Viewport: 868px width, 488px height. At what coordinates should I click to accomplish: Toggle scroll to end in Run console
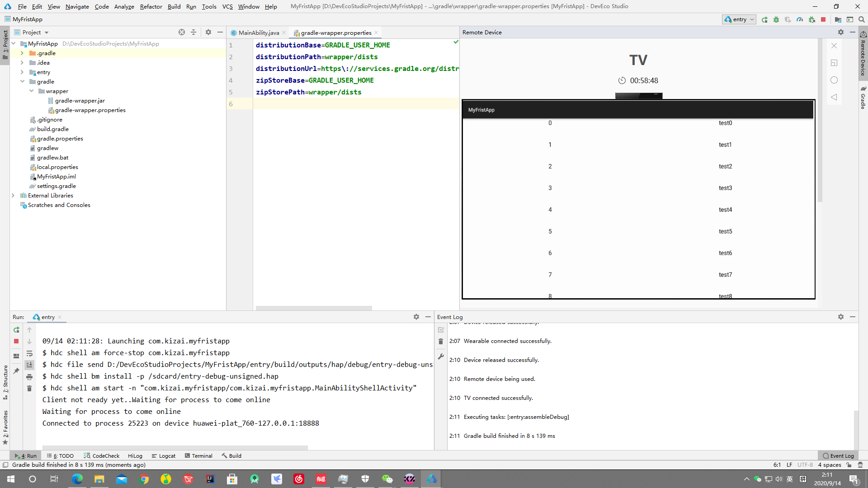click(x=29, y=365)
